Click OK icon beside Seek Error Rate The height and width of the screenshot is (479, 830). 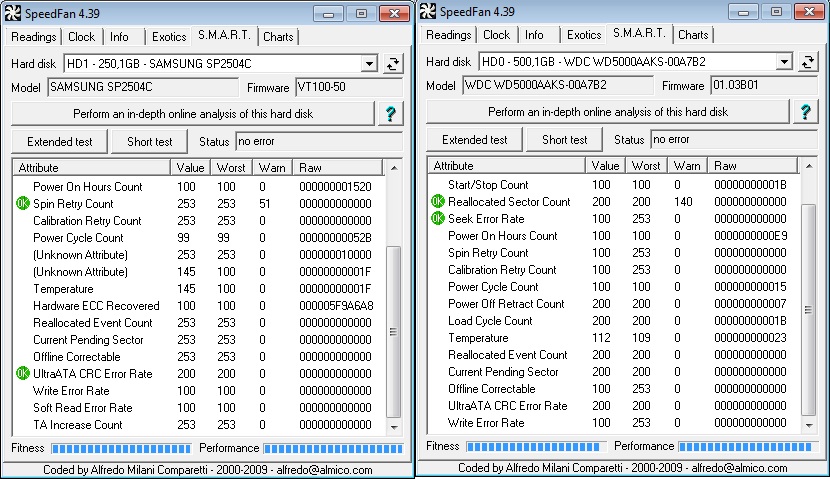(x=438, y=218)
